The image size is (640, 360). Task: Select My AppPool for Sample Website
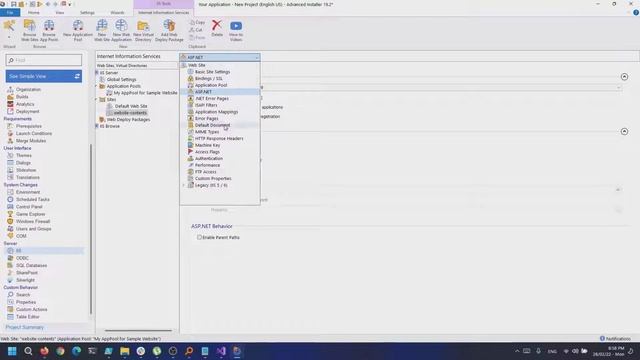(145, 93)
